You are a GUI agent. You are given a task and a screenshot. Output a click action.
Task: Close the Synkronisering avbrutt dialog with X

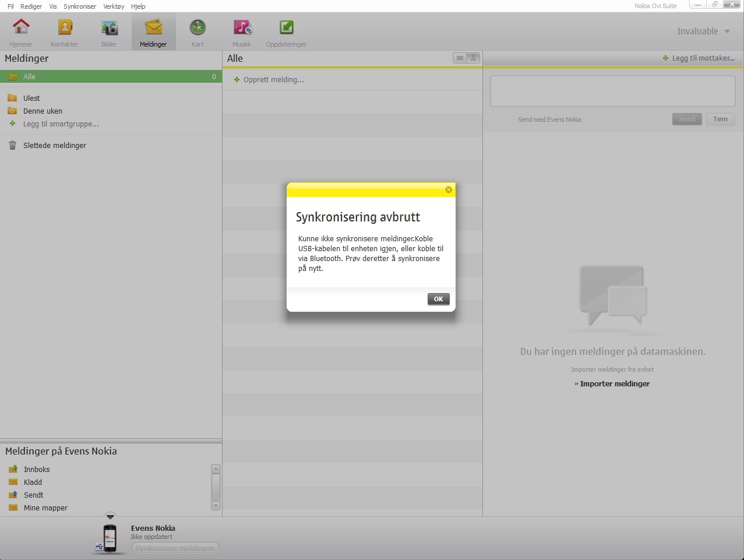pyautogui.click(x=449, y=190)
